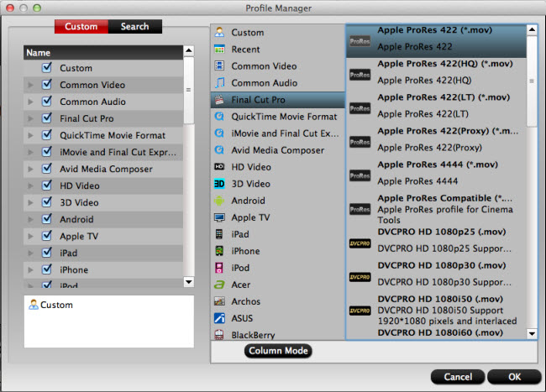Click the Common Audio music note icon
546x392 pixels.
pos(219,82)
